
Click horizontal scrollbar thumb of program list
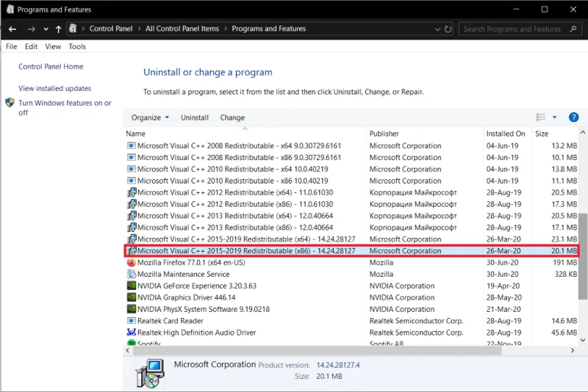click(318, 350)
